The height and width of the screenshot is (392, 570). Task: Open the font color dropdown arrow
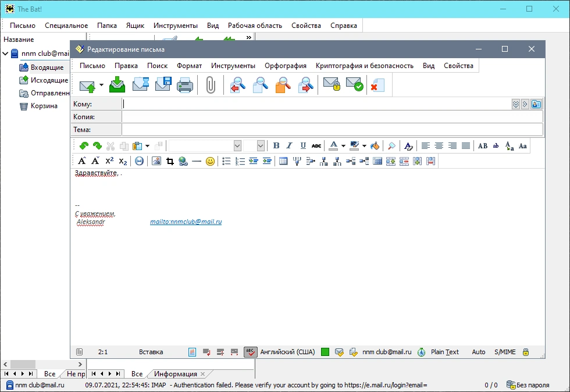[x=343, y=146]
